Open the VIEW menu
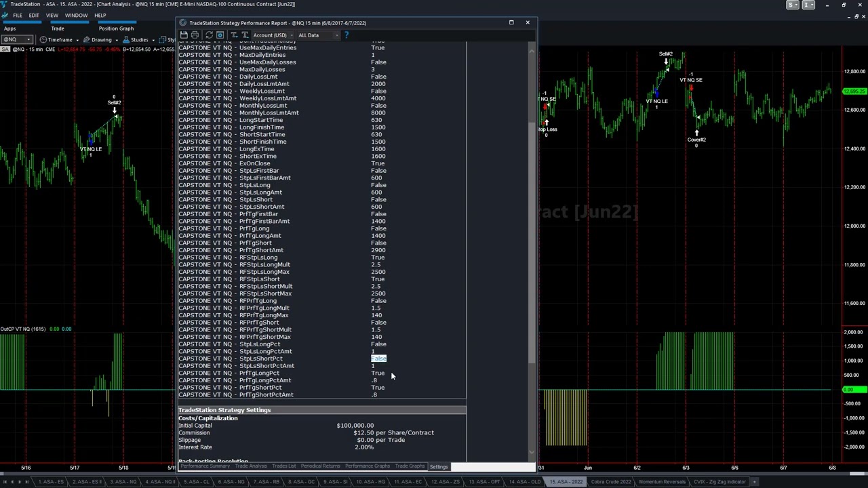The image size is (868, 488). [52, 15]
